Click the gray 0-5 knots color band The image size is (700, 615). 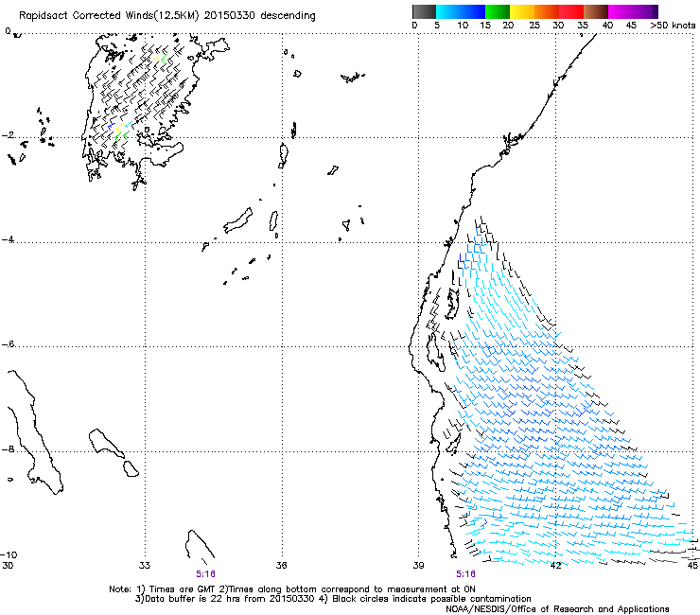click(x=424, y=11)
